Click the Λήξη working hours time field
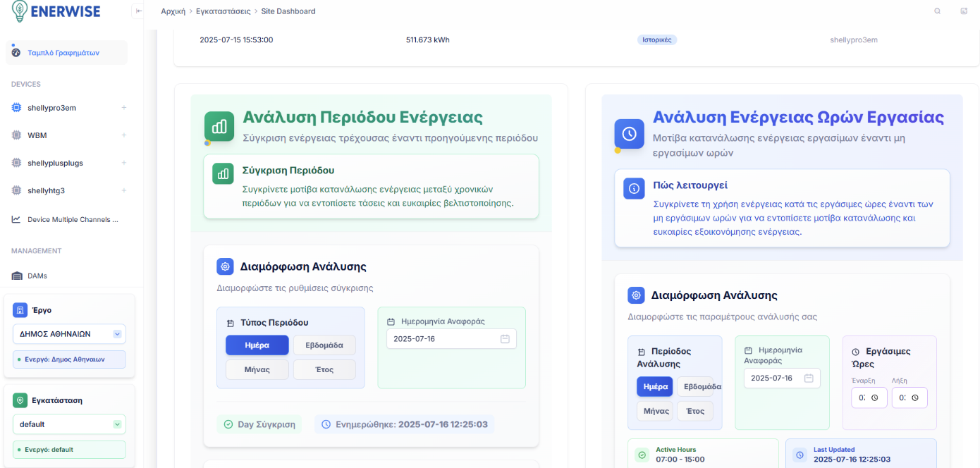Screen dimensions: 980x468 pos(909,398)
